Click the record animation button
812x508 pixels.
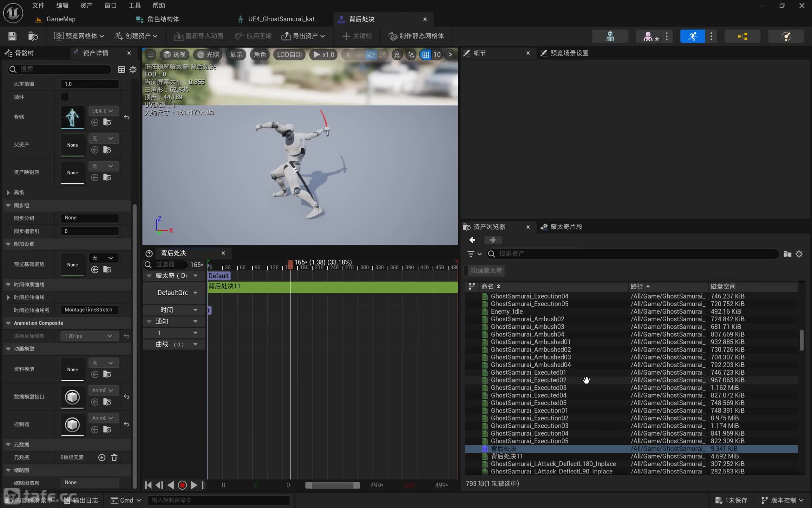182,485
